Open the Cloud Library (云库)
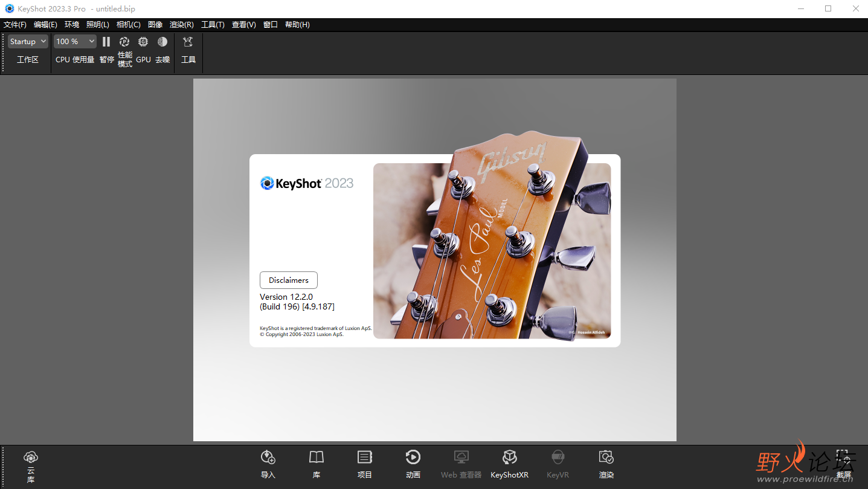This screenshot has height=489, width=868. (31, 458)
